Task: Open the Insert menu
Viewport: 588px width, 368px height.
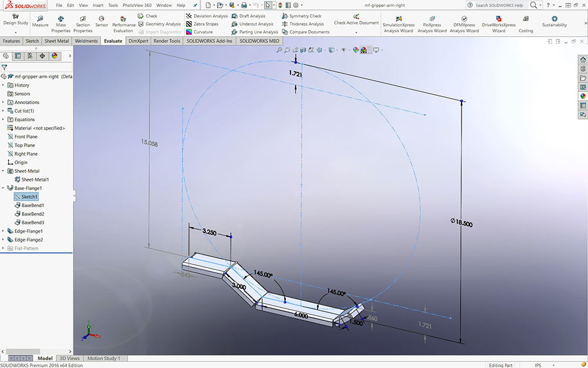Action: [98, 5]
